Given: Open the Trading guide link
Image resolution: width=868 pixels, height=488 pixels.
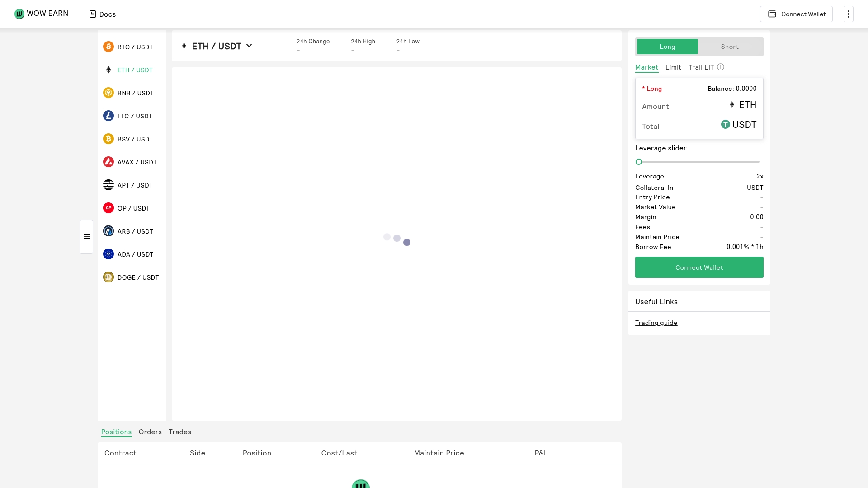Looking at the screenshot, I should point(656,323).
